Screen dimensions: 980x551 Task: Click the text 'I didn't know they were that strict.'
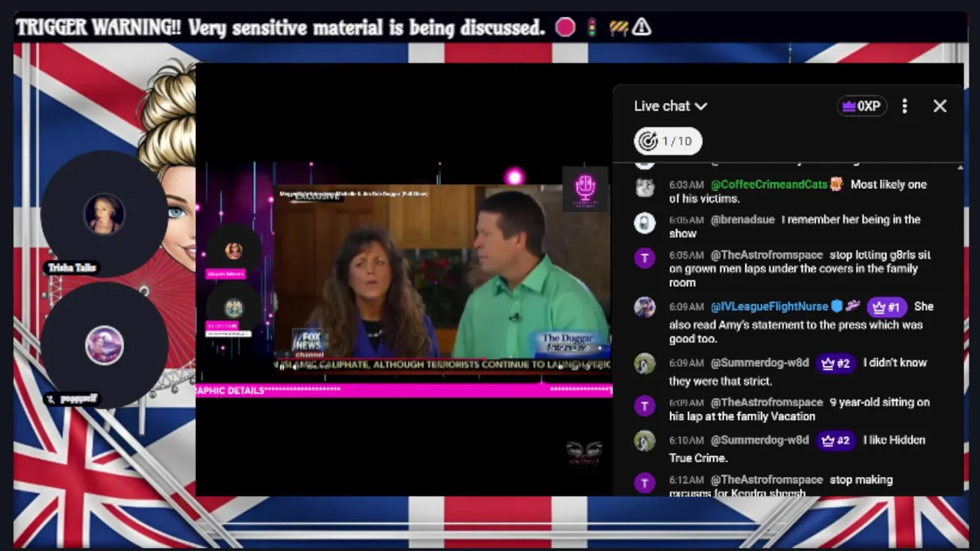pyautogui.click(x=799, y=372)
